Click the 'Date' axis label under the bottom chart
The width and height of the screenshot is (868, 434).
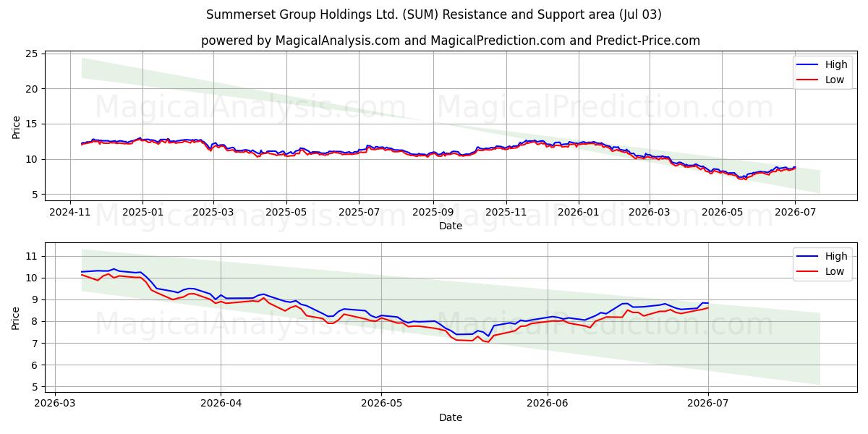click(x=451, y=417)
